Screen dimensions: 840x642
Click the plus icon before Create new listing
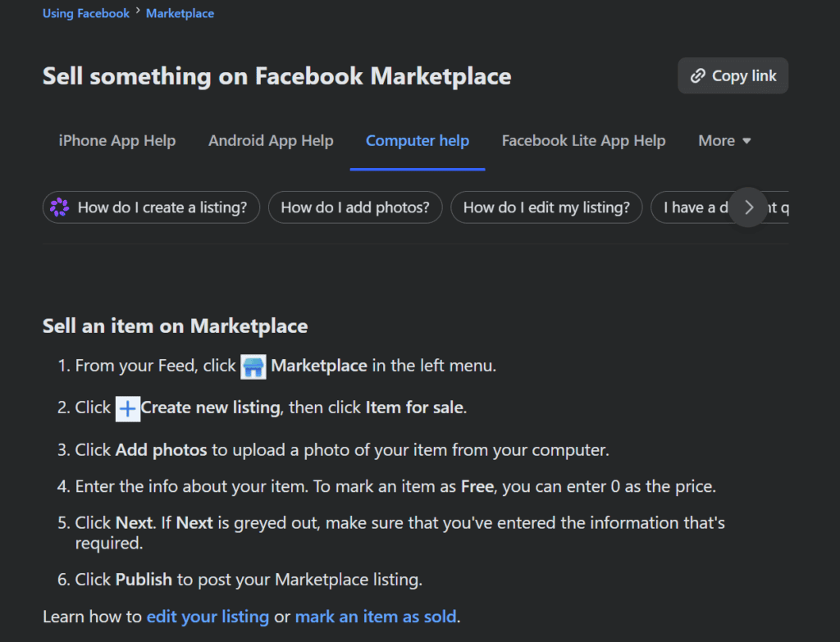pos(127,409)
